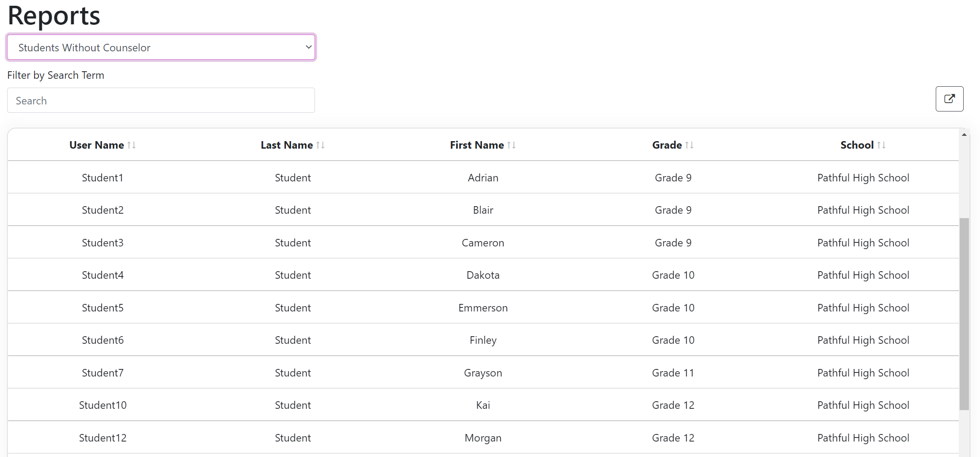The image size is (980, 457).
Task: Select the Student7 user name cell
Action: (103, 373)
